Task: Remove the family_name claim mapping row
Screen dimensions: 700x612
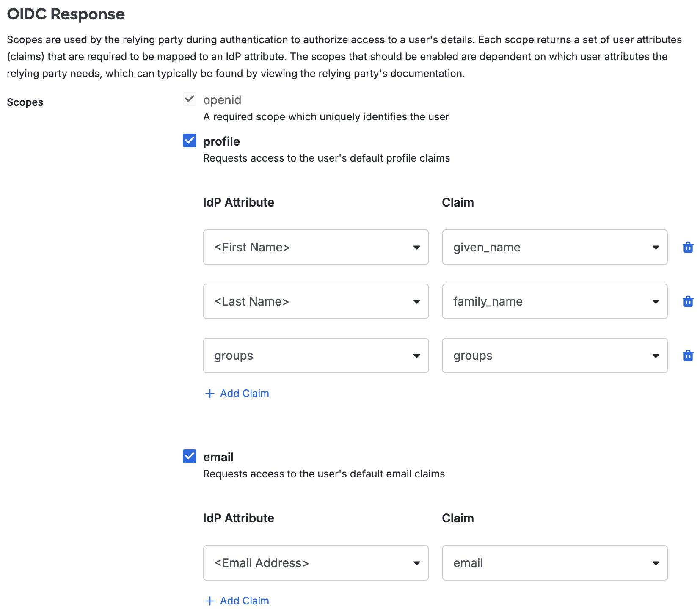Action: (x=688, y=301)
